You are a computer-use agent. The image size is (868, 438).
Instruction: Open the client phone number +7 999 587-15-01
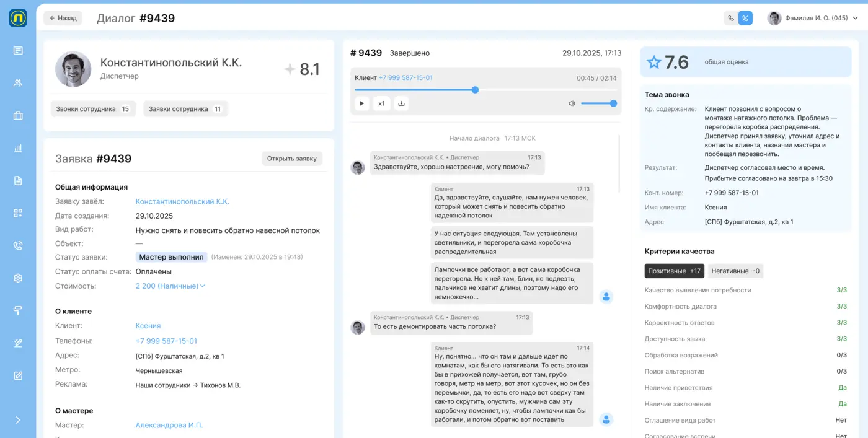pyautogui.click(x=166, y=341)
